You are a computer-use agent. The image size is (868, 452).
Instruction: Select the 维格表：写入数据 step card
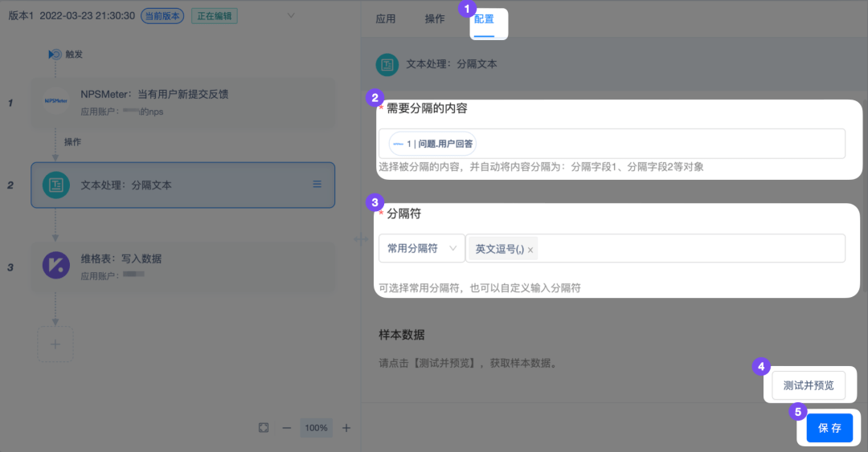pyautogui.click(x=182, y=267)
